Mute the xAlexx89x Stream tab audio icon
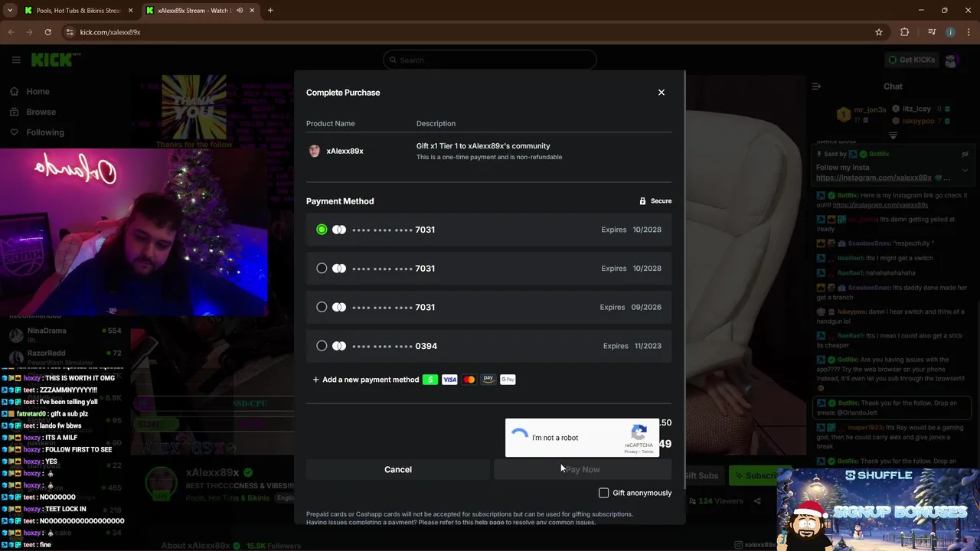Viewport: 980px width, 551px height. (x=239, y=11)
